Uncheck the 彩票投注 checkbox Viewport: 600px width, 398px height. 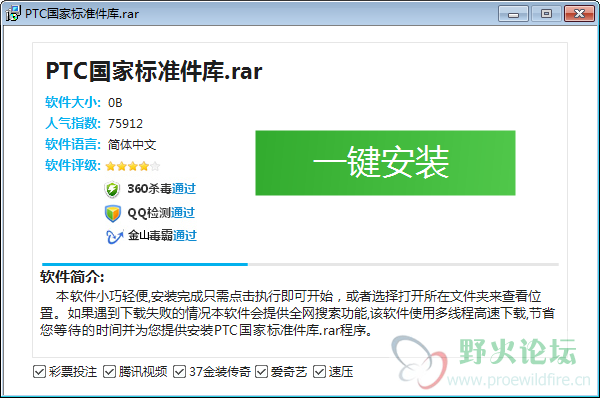(x=39, y=371)
